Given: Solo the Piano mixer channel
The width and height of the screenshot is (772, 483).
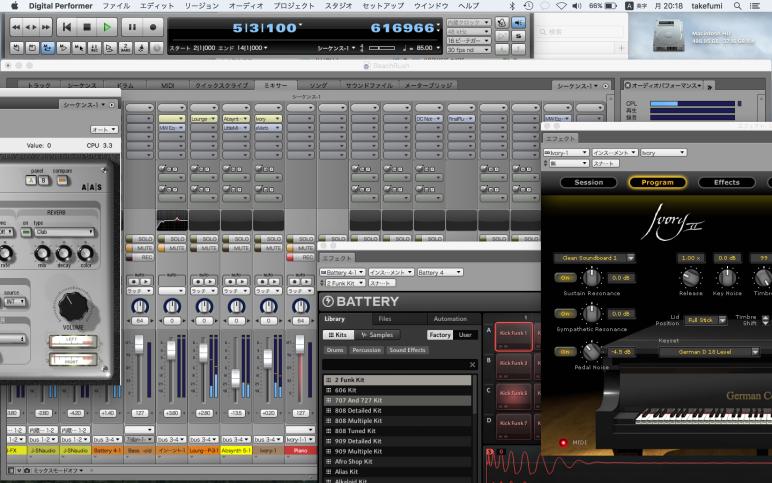Looking at the screenshot, I should click(301, 239).
